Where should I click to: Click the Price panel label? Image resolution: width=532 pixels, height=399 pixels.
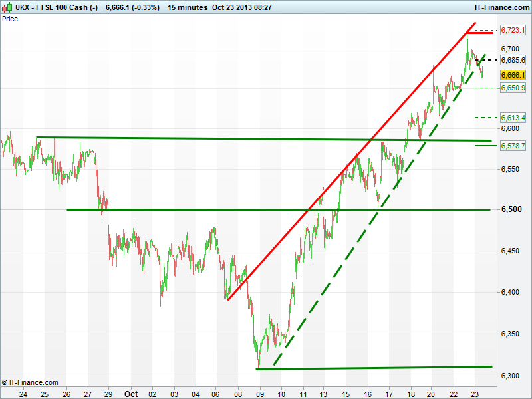point(11,19)
